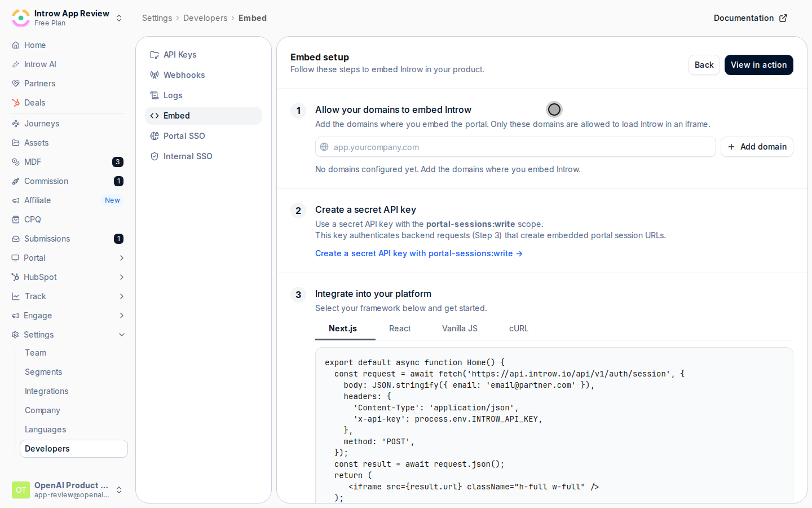Screen dimensions: 812x508
Task: Open Languages settings page
Action: pos(45,430)
